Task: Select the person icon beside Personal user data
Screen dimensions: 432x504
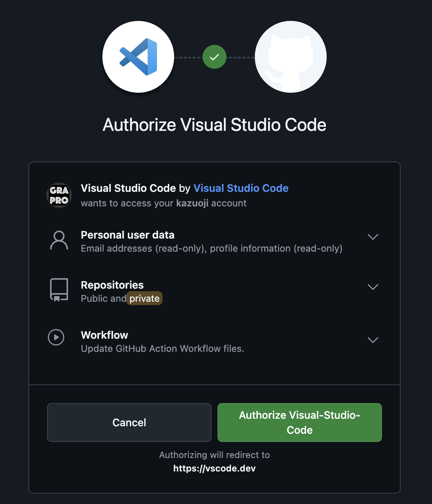Action: [x=59, y=240]
